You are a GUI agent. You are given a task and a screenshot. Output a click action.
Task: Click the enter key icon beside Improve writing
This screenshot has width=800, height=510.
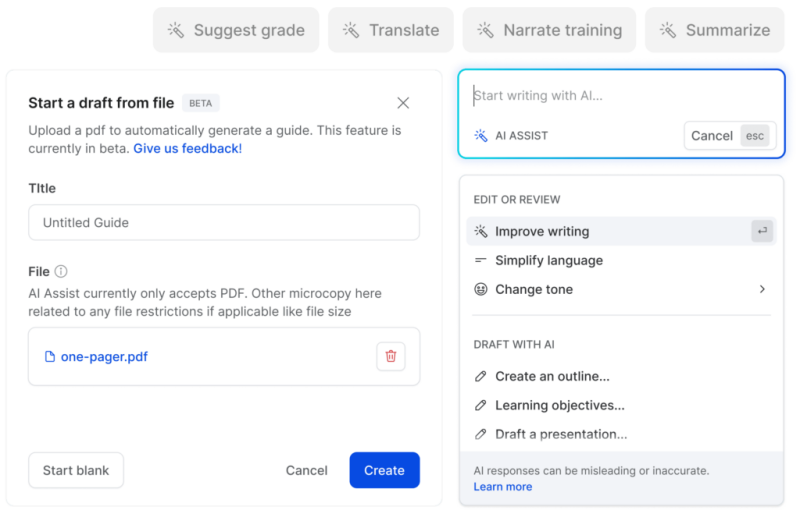coord(762,231)
